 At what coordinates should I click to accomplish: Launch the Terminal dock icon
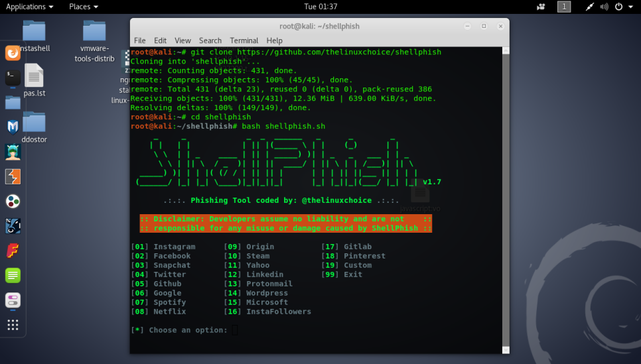click(x=13, y=78)
